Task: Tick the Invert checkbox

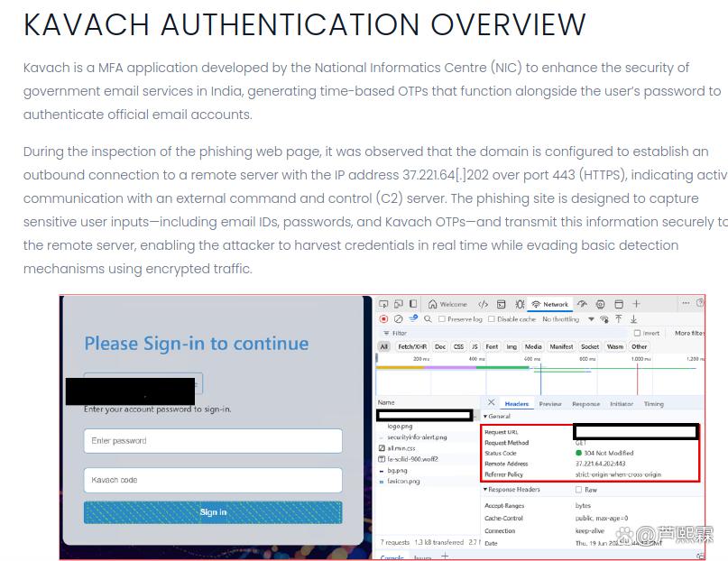Action: pyautogui.click(x=638, y=333)
